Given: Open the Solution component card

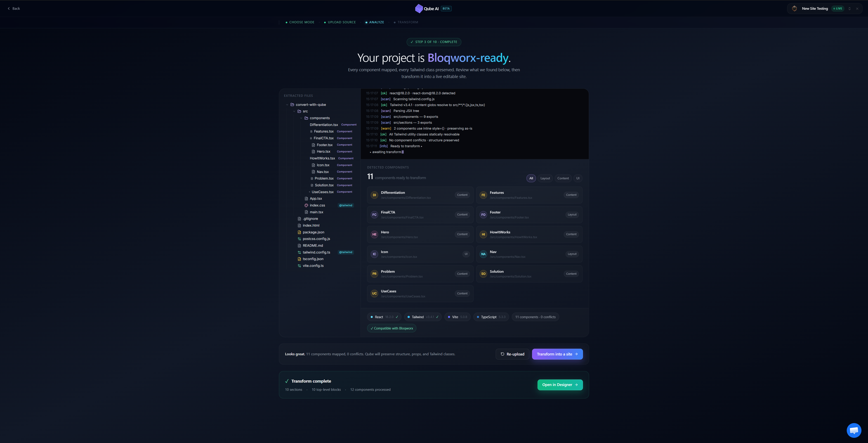Looking at the screenshot, I should click(529, 274).
